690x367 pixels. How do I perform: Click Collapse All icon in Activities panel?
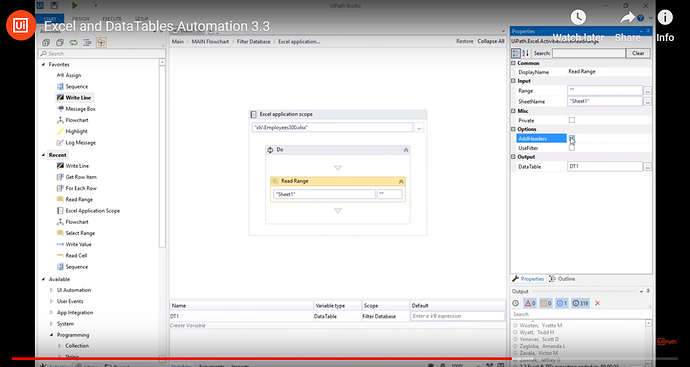(60, 43)
